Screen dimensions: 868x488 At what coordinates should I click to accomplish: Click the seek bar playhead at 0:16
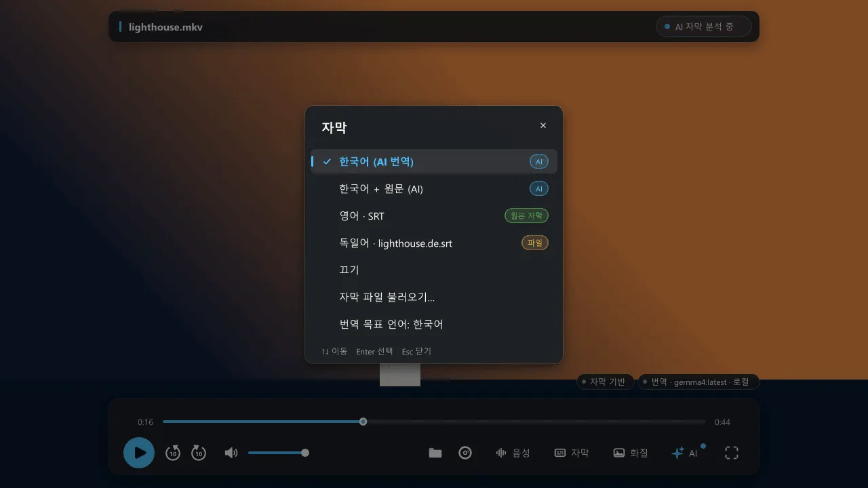pos(363,422)
